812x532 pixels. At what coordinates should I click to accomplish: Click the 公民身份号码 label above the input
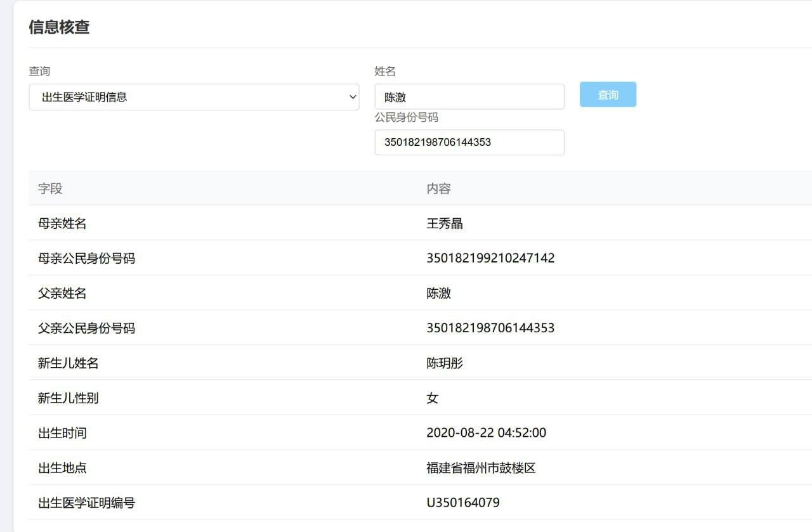406,117
